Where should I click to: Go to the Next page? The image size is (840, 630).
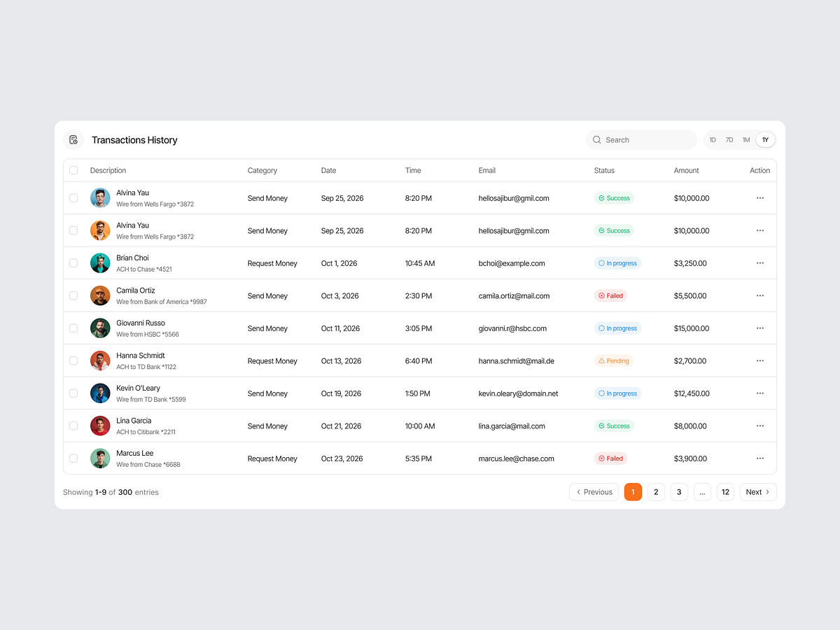pos(758,492)
